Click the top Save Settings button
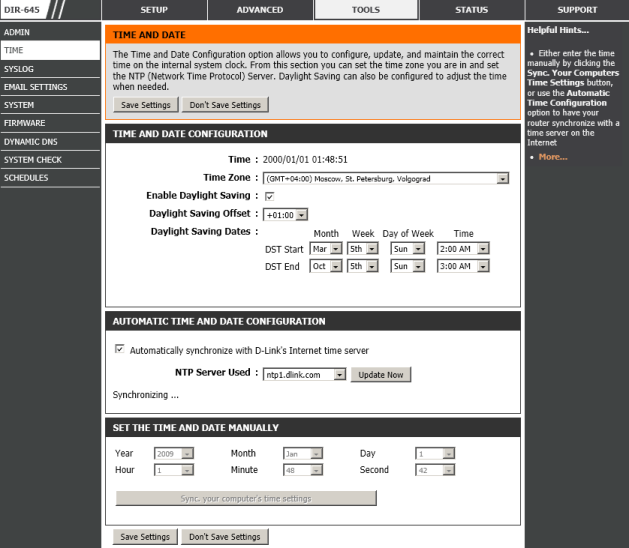 coord(146,105)
